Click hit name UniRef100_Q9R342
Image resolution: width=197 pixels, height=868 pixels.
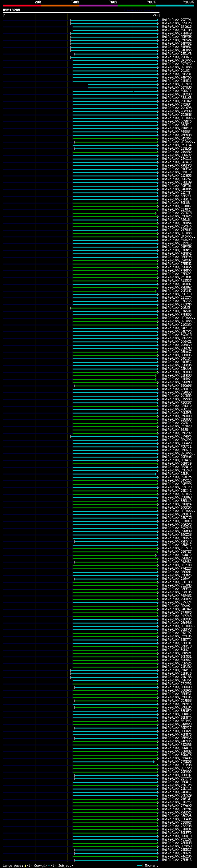[x=176, y=101]
